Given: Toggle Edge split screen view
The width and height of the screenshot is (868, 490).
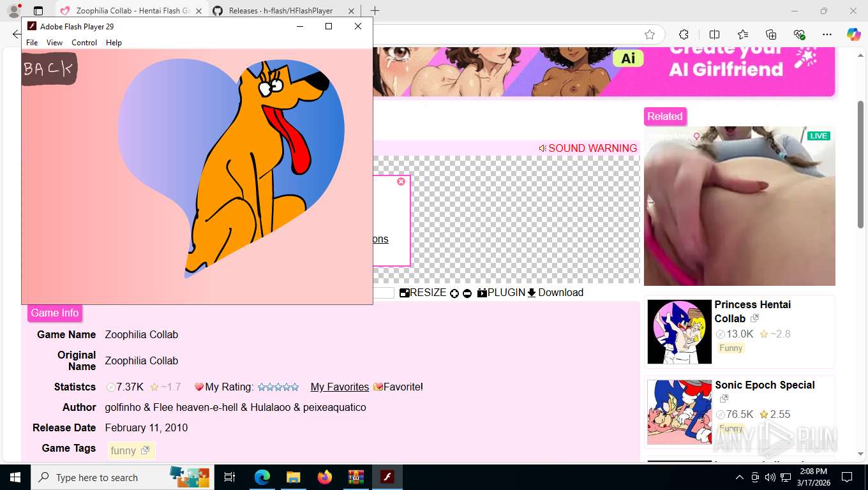Looking at the screenshot, I should click(714, 34).
